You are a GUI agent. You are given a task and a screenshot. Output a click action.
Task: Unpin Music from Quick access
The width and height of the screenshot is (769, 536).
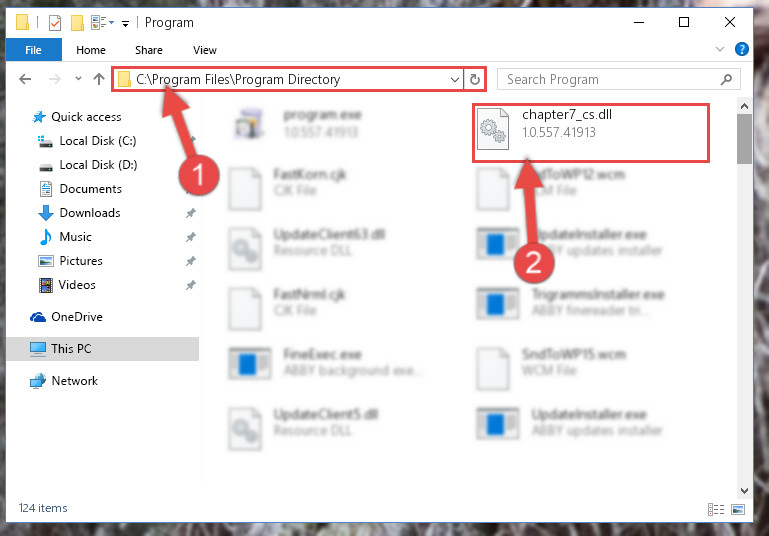click(x=191, y=237)
